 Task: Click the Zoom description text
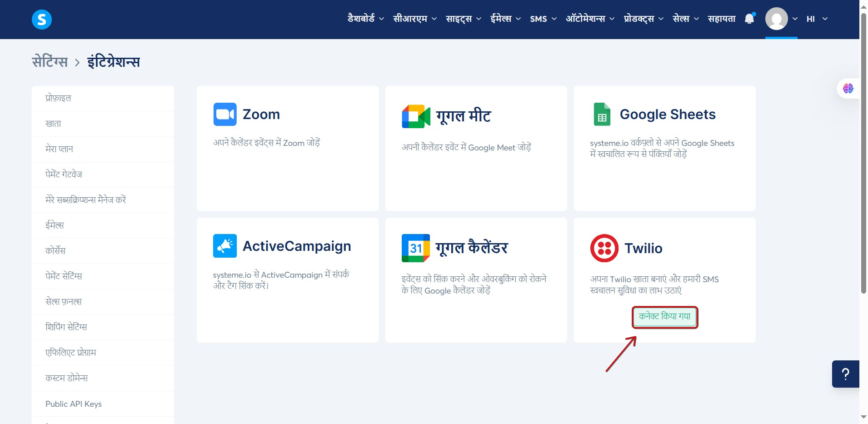(267, 143)
